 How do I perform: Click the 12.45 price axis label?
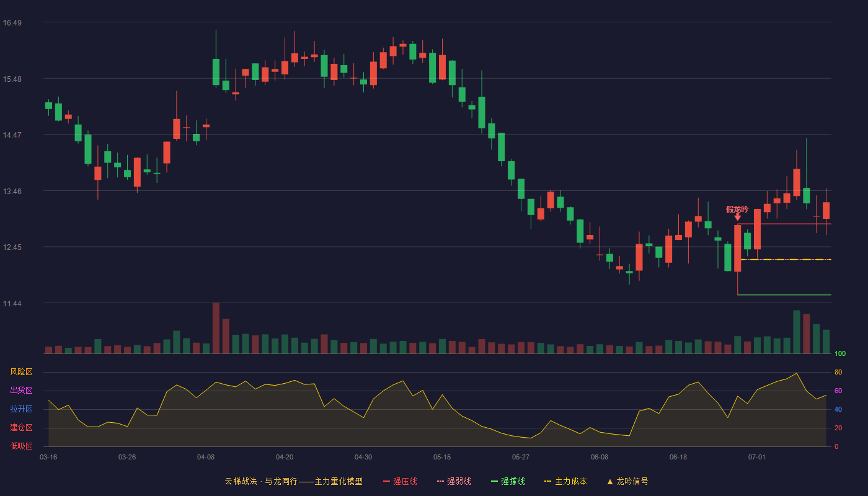(12, 247)
